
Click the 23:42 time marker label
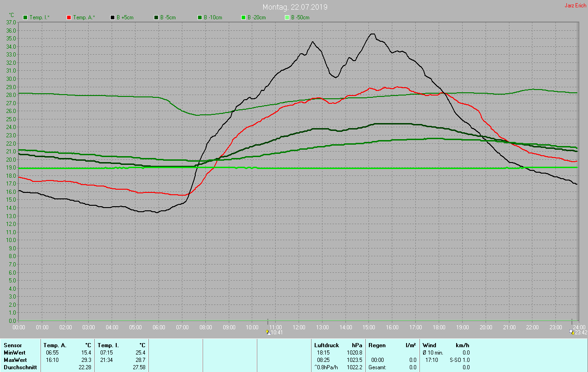tap(581, 333)
